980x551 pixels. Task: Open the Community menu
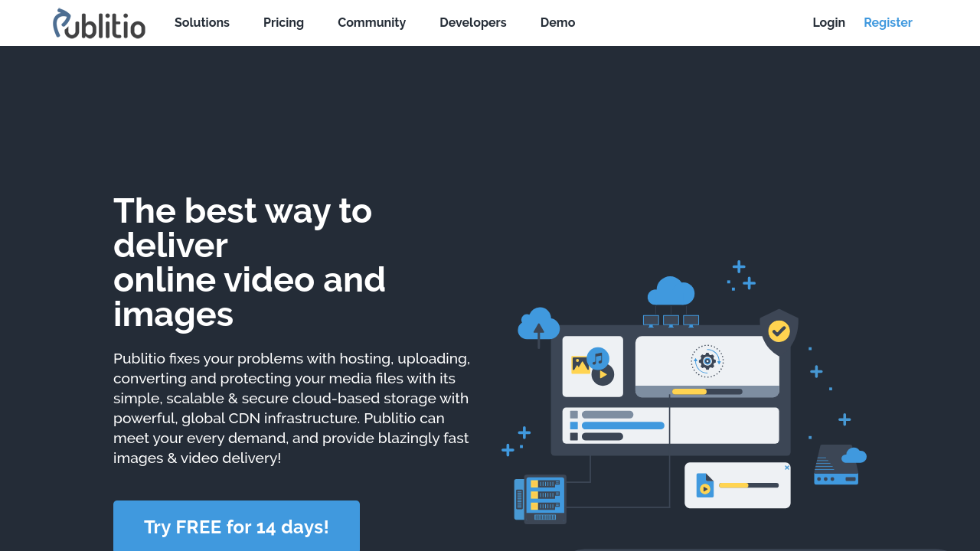371,23
